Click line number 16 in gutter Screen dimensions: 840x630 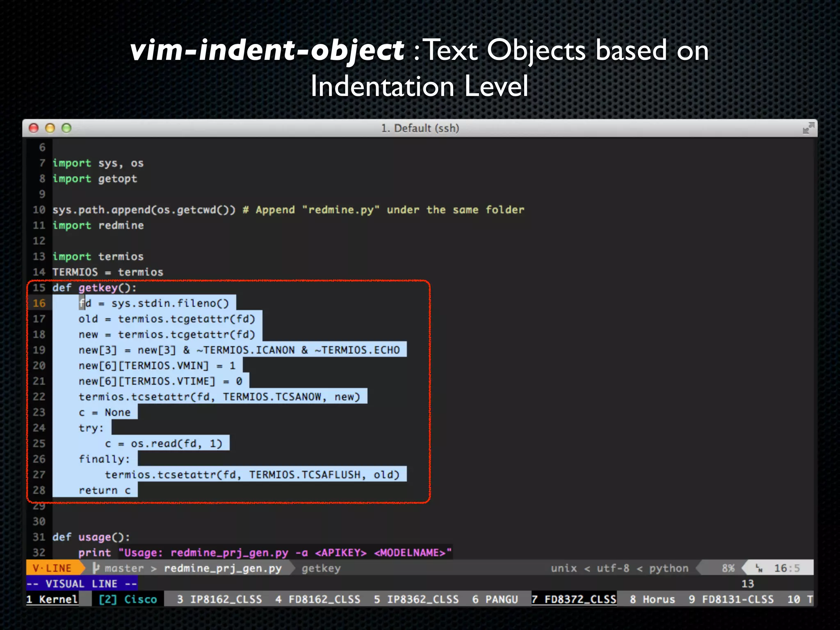pos(39,303)
